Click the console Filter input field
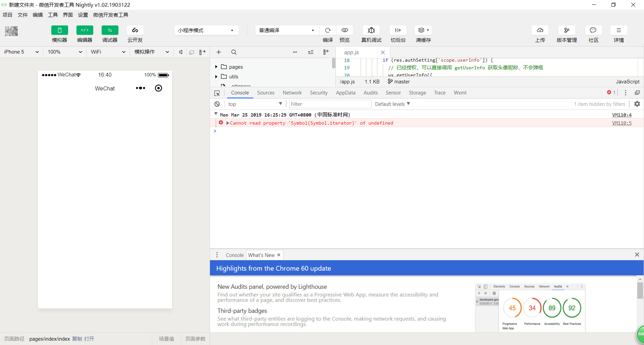The height and width of the screenshot is (345, 644). (330, 104)
